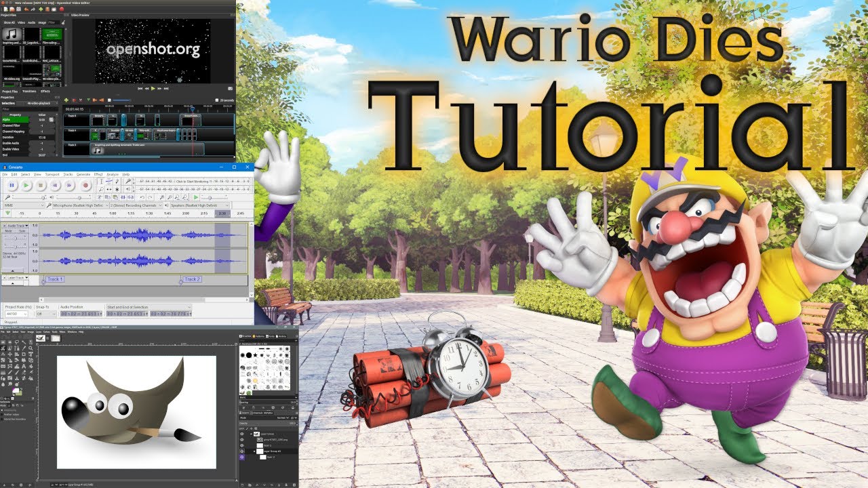
Task: Click the green Add Marker icon in OpenShot's timeline toolbar
Action: (x=89, y=100)
